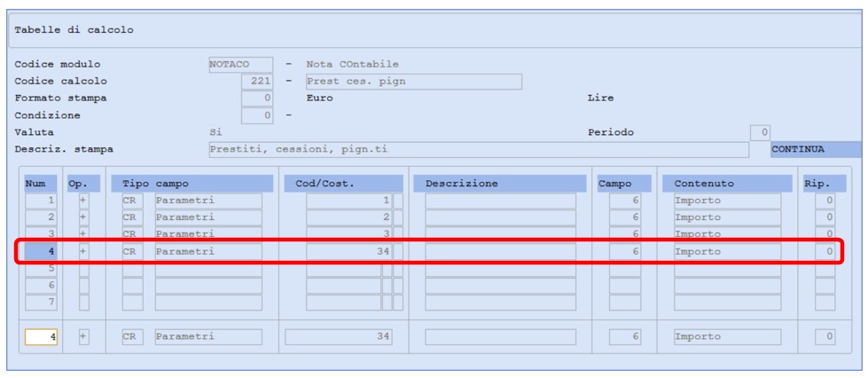Click the bottom edit row Campo field
Viewport: 868px width, 378px height.
tap(625, 336)
